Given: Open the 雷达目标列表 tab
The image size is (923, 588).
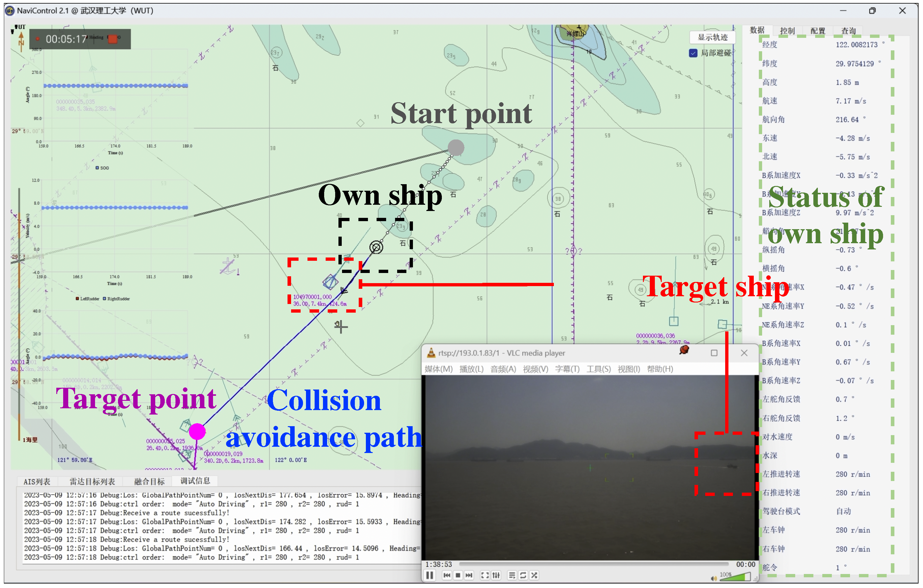Looking at the screenshot, I should pos(92,481).
